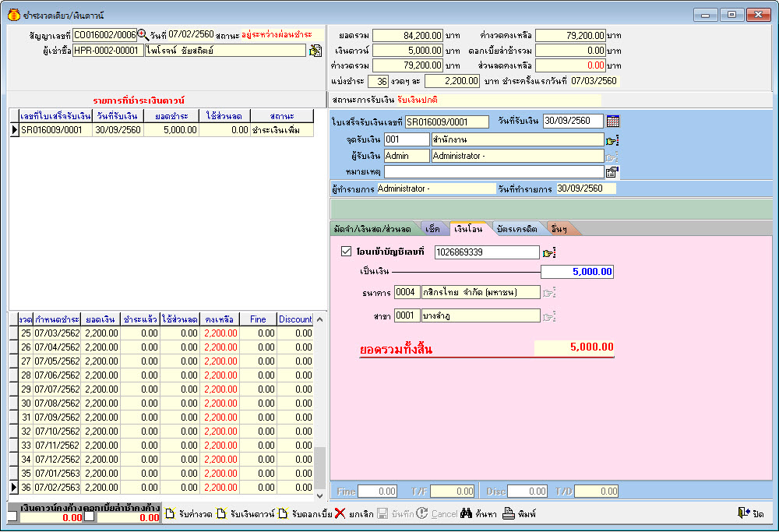Switch to เช็ค cheque tab

pos(432,229)
